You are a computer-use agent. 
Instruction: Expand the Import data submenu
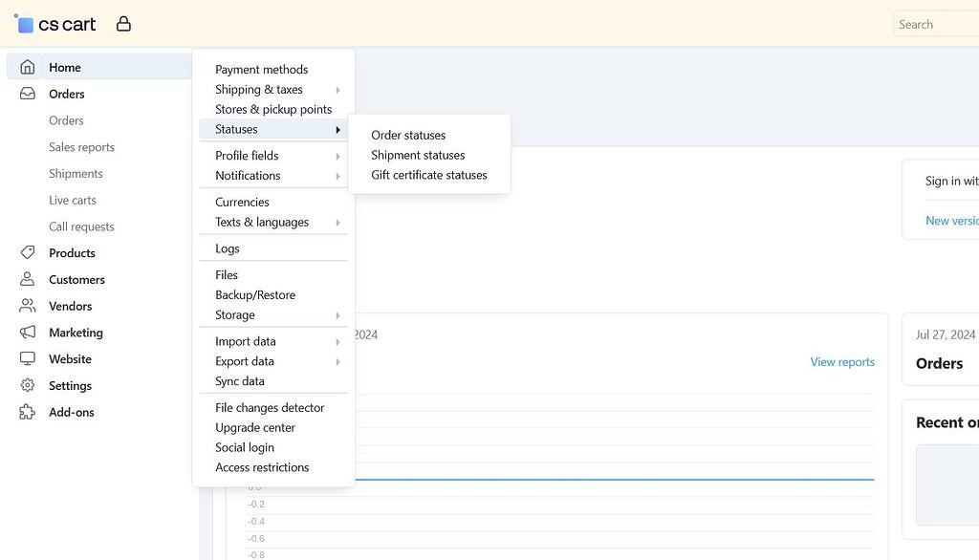[x=245, y=341]
